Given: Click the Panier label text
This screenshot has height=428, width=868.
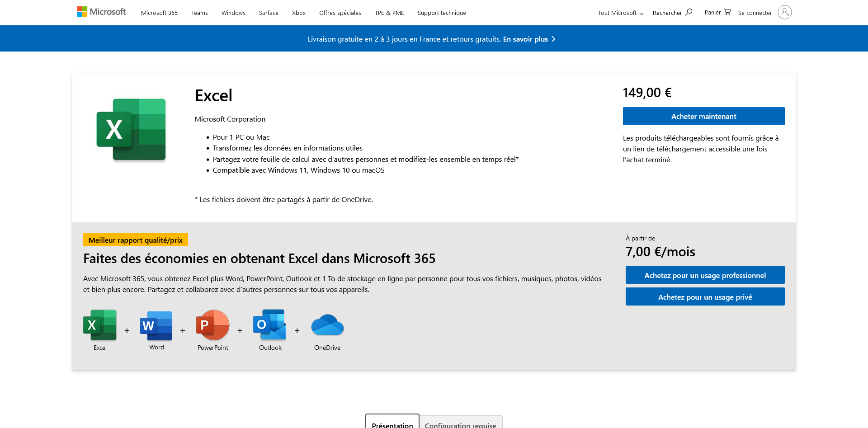Looking at the screenshot, I should tap(712, 12).
